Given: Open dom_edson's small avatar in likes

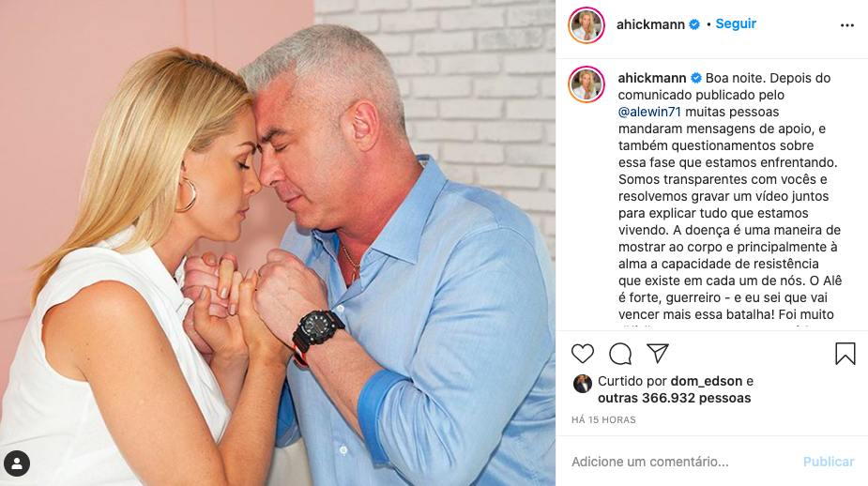Looking at the screenshot, I should [583, 383].
